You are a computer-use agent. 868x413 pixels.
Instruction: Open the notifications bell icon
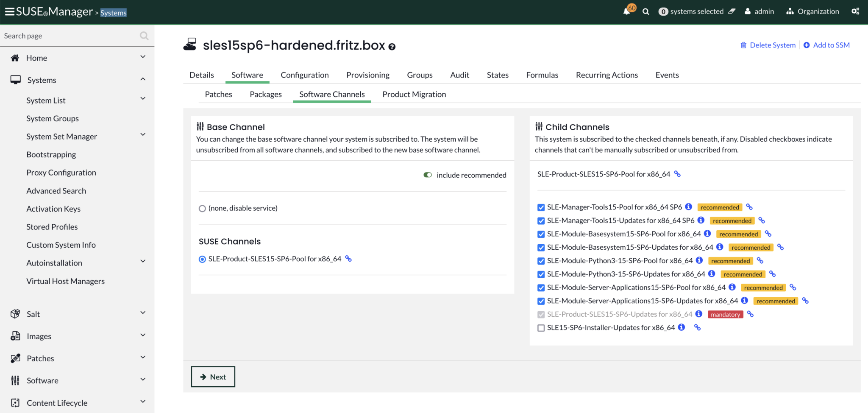pos(627,11)
